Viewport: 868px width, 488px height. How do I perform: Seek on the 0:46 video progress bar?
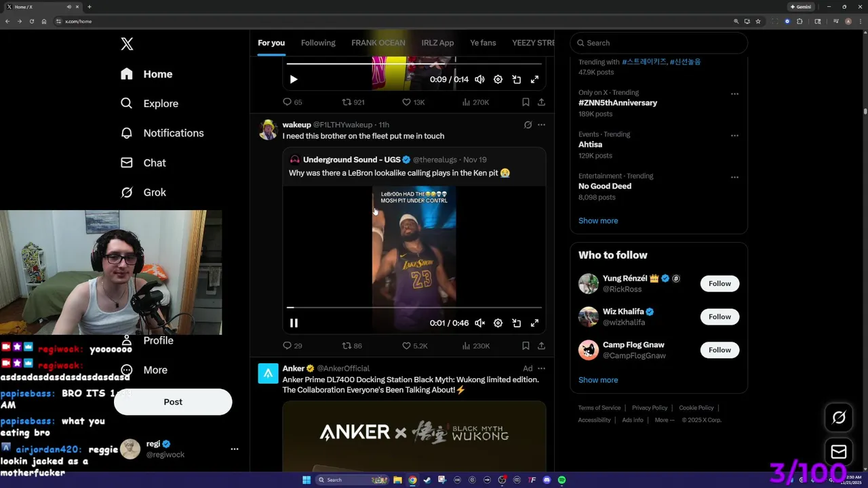click(x=414, y=308)
